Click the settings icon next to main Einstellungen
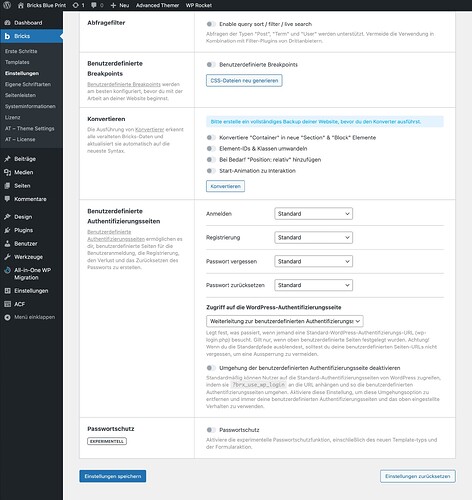The width and height of the screenshot is (472, 500). coord(7,291)
